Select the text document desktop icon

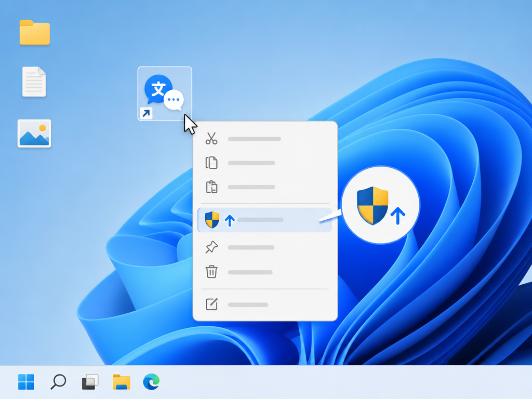(34, 82)
